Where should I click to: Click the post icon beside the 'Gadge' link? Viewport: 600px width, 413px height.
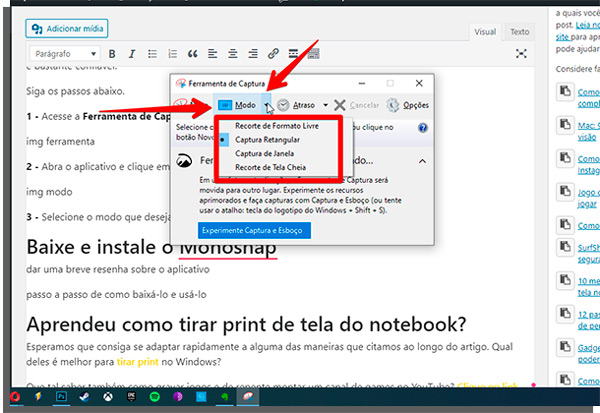565,346
